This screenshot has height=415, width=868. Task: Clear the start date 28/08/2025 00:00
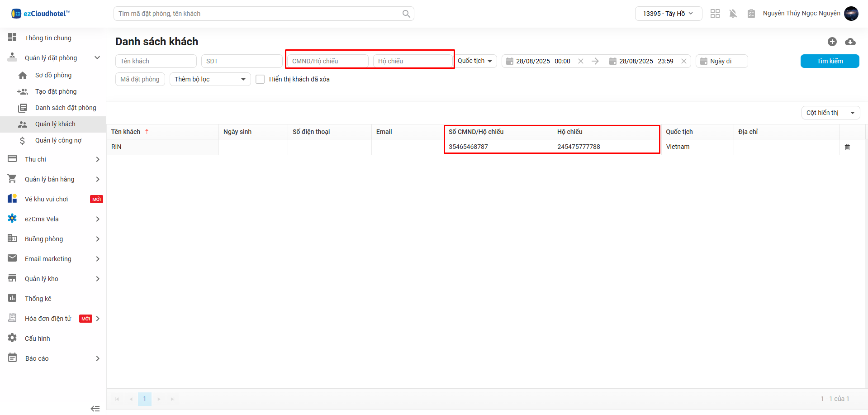click(581, 61)
